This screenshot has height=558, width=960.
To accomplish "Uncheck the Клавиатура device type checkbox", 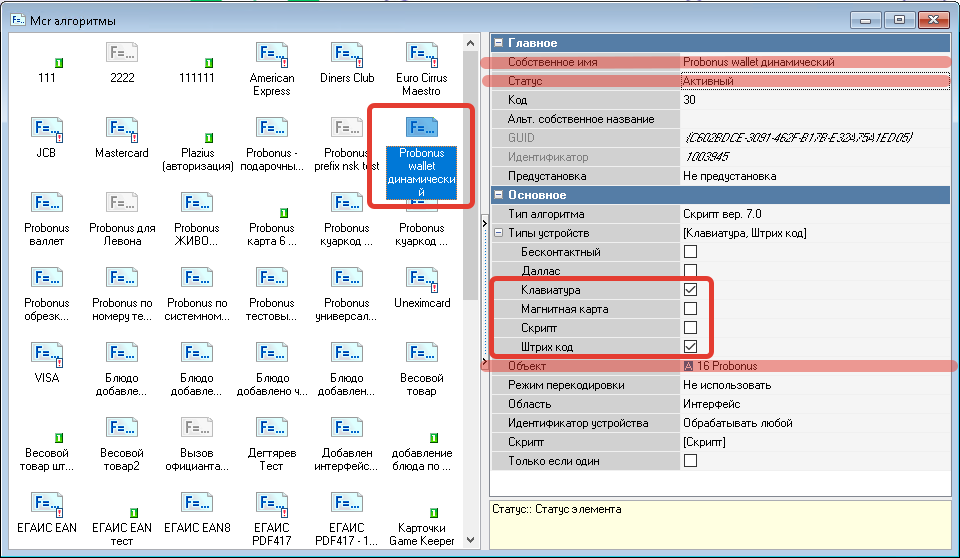I will 690,290.
